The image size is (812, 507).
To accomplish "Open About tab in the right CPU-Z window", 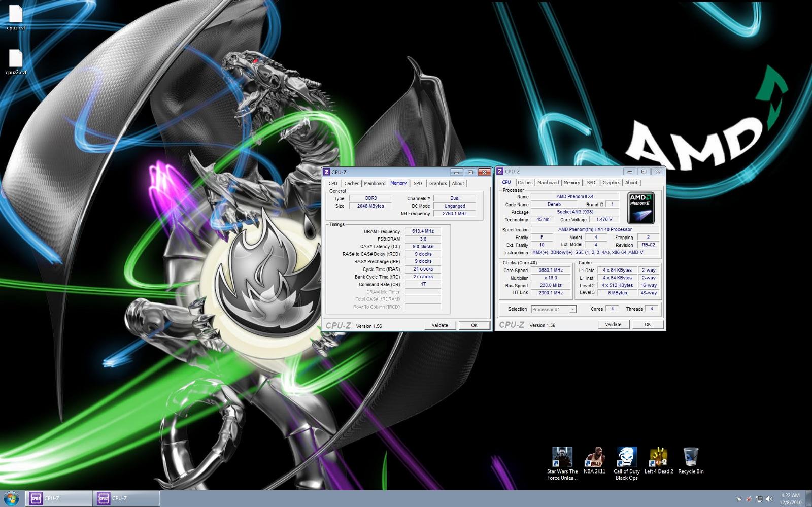I will point(631,183).
